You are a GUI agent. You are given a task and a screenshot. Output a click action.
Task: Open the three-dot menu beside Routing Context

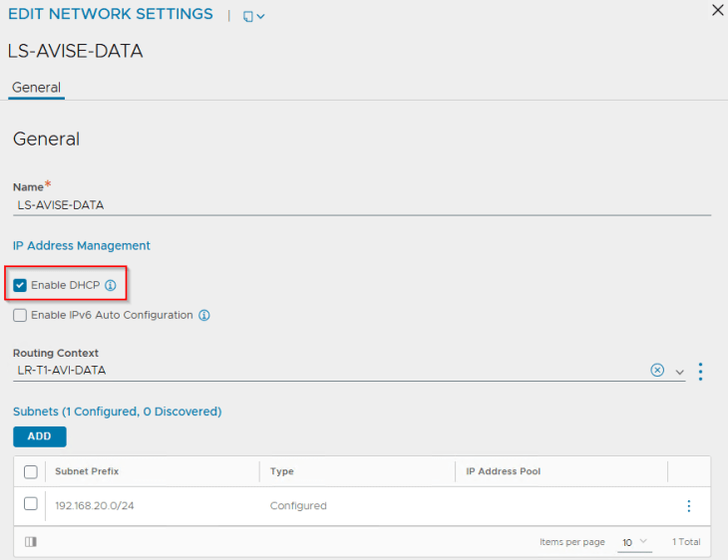[x=700, y=371]
